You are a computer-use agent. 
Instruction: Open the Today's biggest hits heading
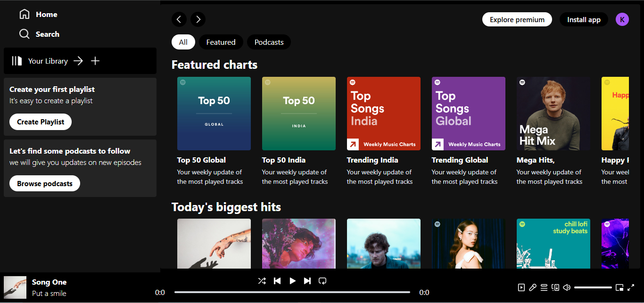tap(226, 207)
